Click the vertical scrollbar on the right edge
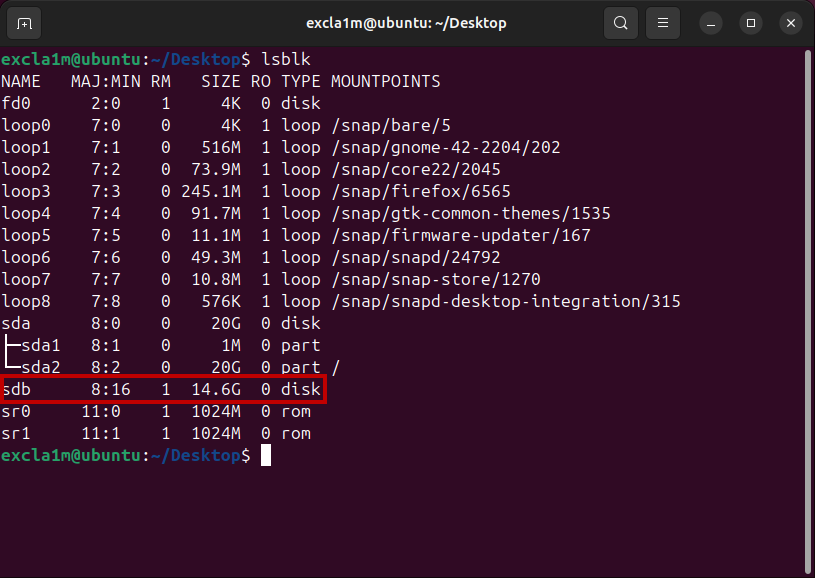Viewport: 815px width, 578px height. pyautogui.click(x=809, y=300)
